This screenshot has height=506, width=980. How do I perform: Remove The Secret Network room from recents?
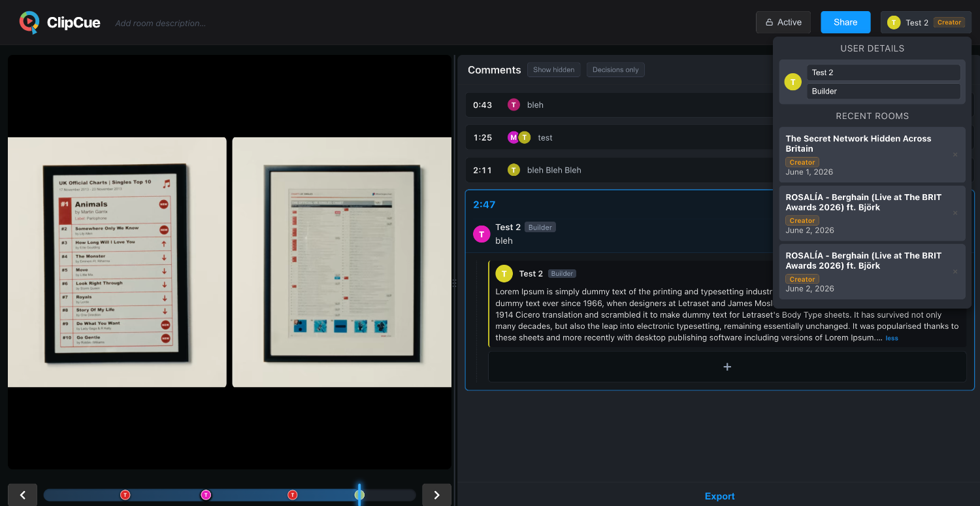pyautogui.click(x=955, y=155)
